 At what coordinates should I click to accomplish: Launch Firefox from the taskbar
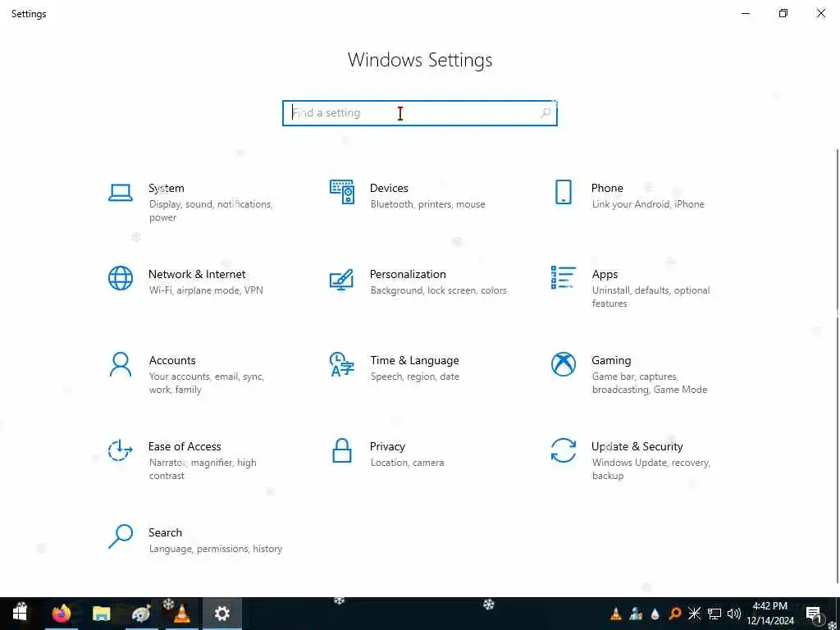click(x=62, y=613)
